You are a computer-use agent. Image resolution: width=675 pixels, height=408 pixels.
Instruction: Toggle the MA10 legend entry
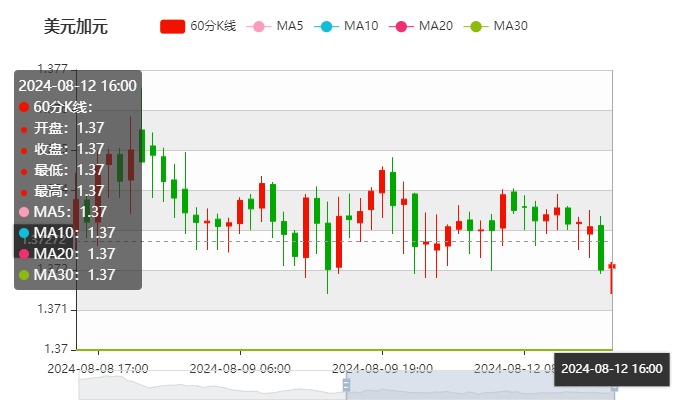[x=346, y=26]
